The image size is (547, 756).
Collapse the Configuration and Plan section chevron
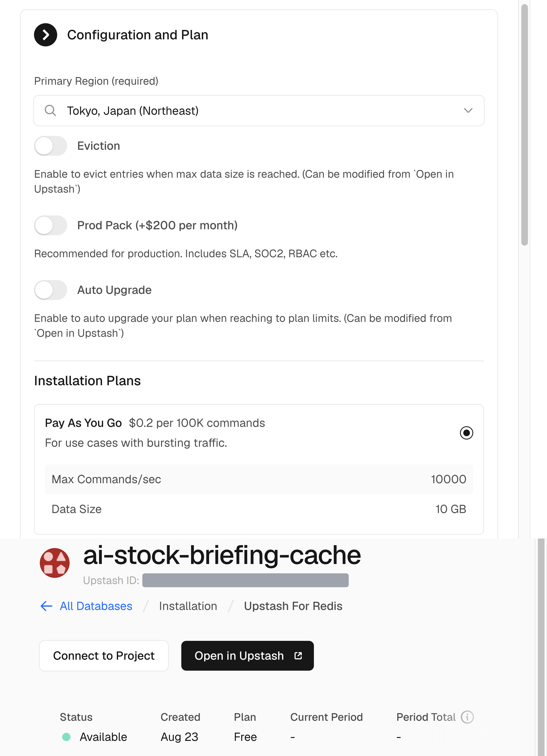tap(45, 35)
